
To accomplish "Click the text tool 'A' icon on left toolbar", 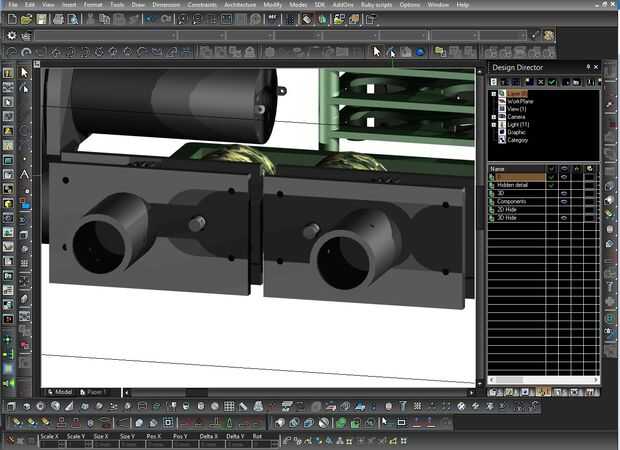I will point(26,174).
